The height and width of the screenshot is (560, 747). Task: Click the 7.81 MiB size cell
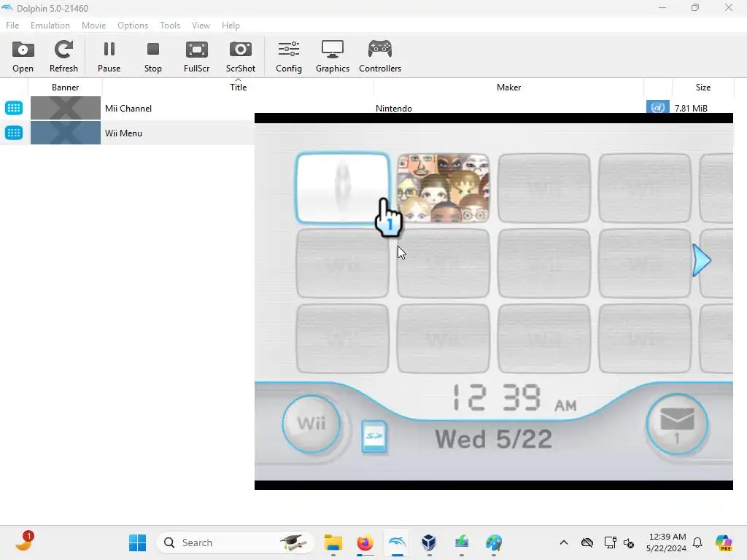tap(691, 109)
